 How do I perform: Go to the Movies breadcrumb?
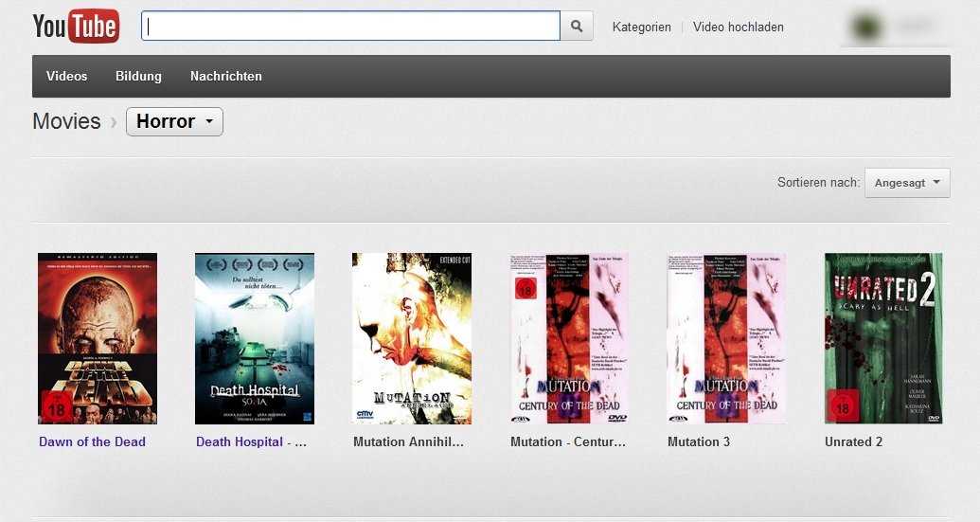coord(66,121)
